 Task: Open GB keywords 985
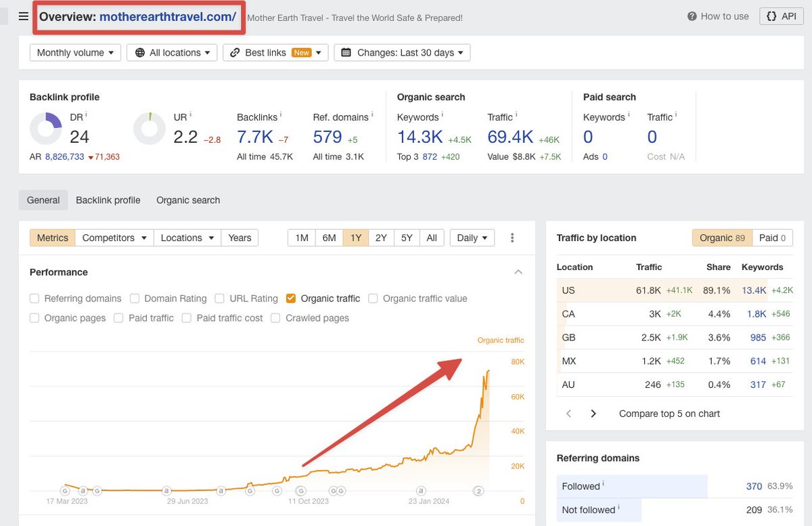[758, 338]
